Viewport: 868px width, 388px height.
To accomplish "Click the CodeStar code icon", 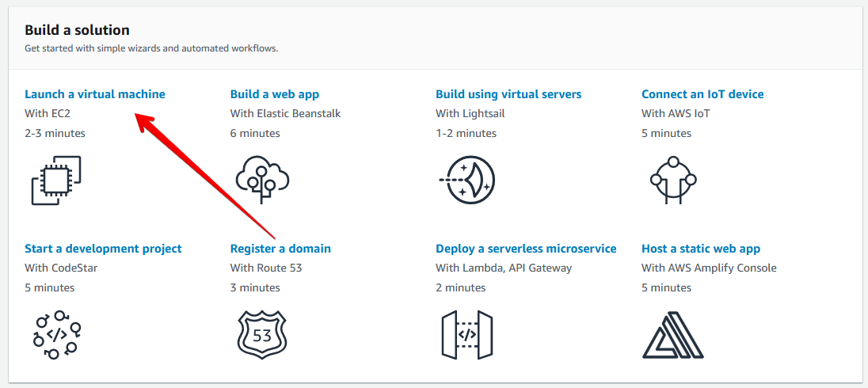I will point(56,334).
